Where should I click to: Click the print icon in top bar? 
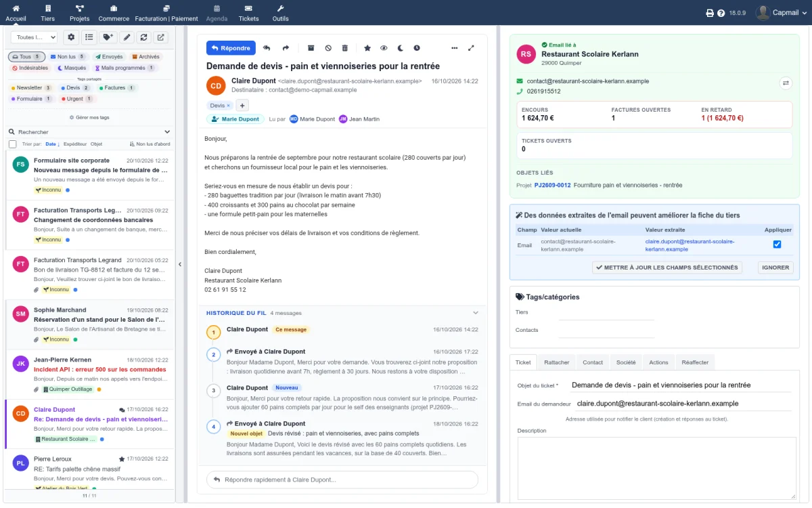(x=710, y=13)
